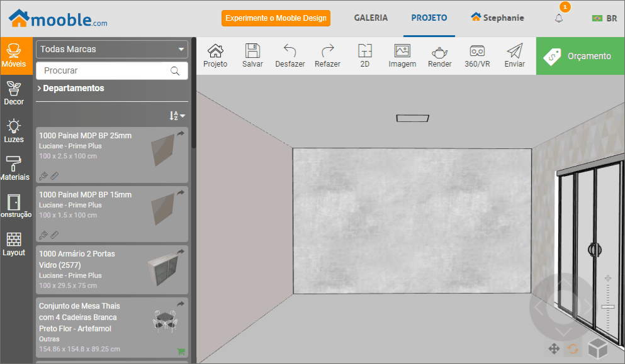Open the Imagem capture tool

[402, 56]
